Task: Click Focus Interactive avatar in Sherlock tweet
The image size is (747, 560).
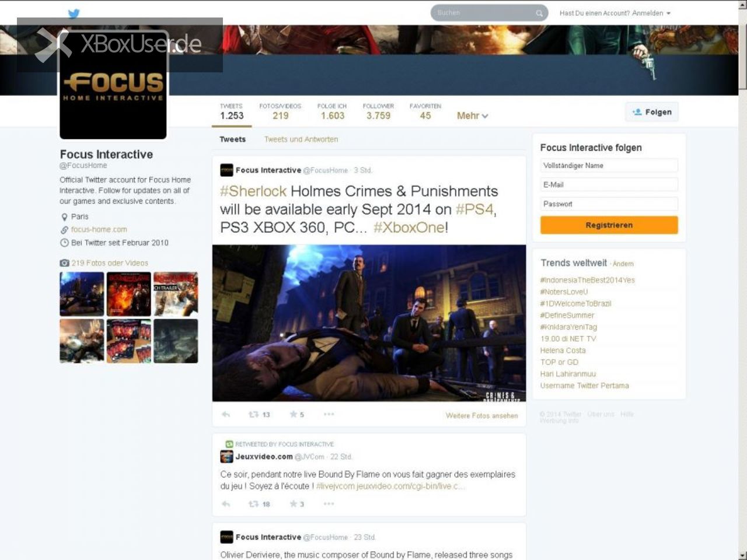Action: click(x=226, y=170)
